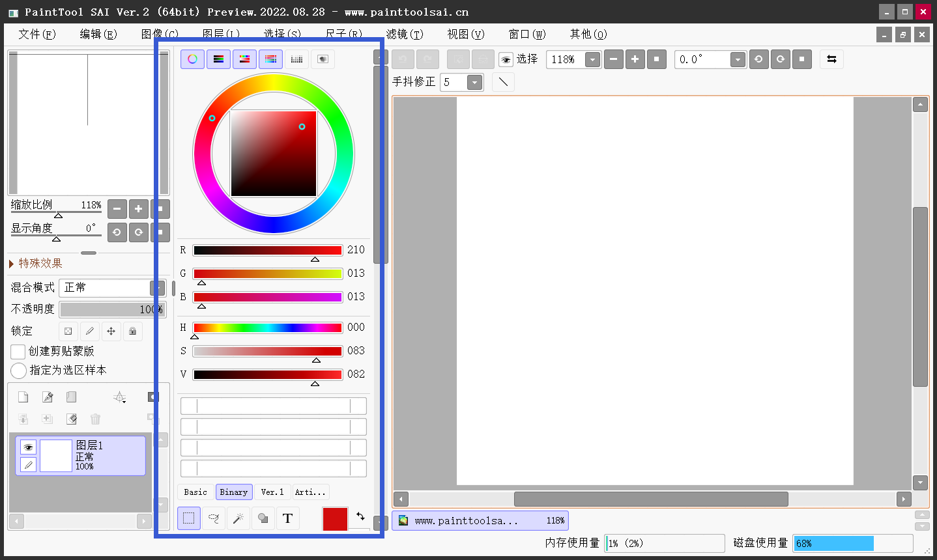The image size is (937, 560).
Task: Click the S saturation slider
Action: [268, 351]
